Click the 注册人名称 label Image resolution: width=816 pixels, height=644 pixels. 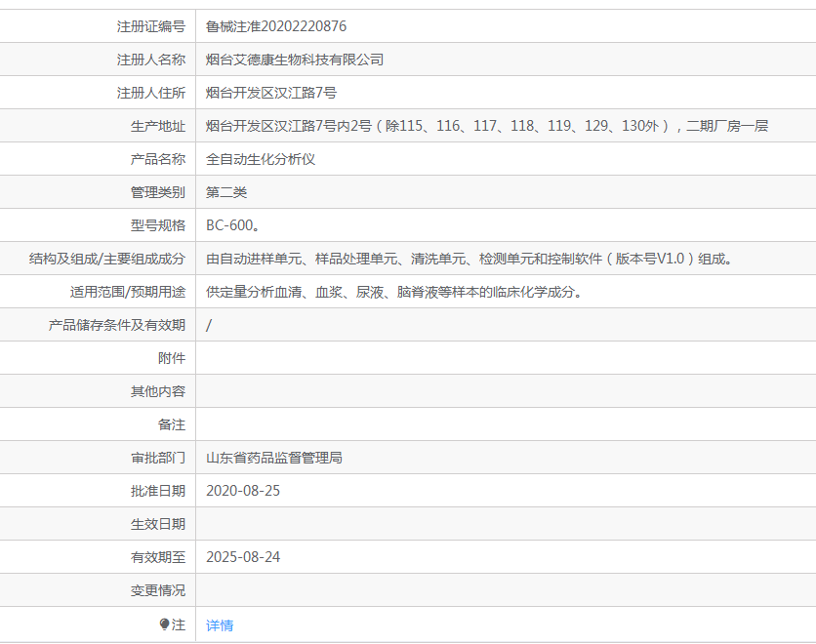click(x=151, y=60)
